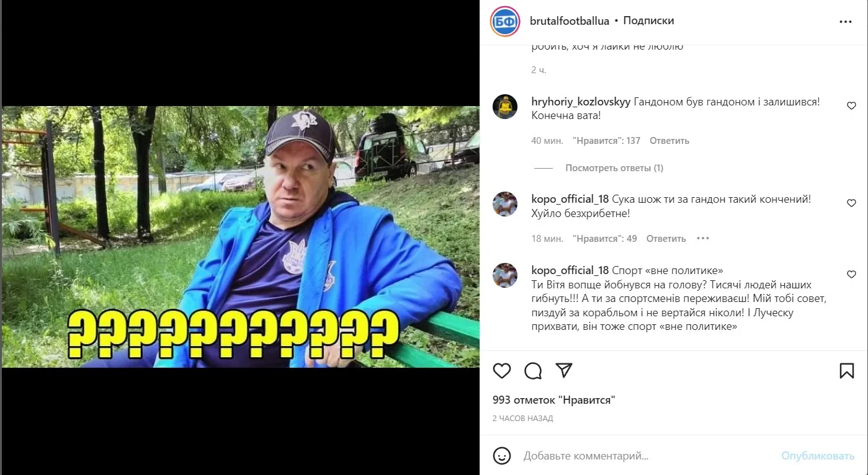The image size is (868, 475).
Task: Click 'Опубликовать' to post comment
Action: click(818, 456)
